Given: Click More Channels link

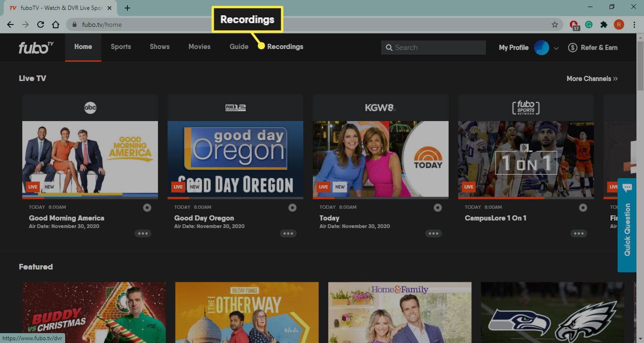Looking at the screenshot, I should 592,79.
